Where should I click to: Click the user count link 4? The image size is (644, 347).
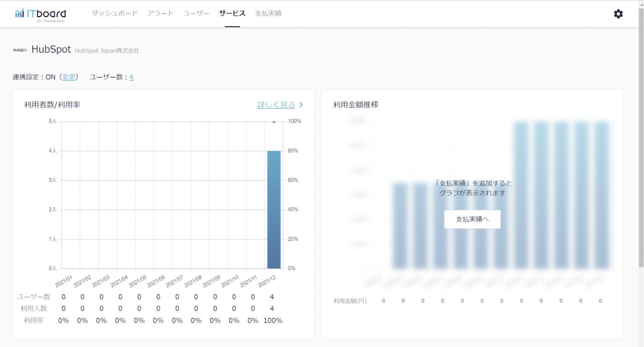pos(131,77)
